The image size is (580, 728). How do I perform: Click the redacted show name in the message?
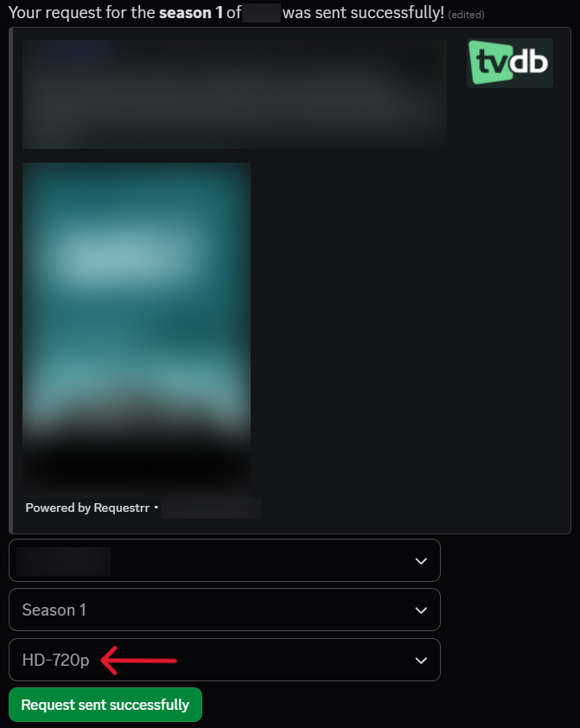click(261, 13)
